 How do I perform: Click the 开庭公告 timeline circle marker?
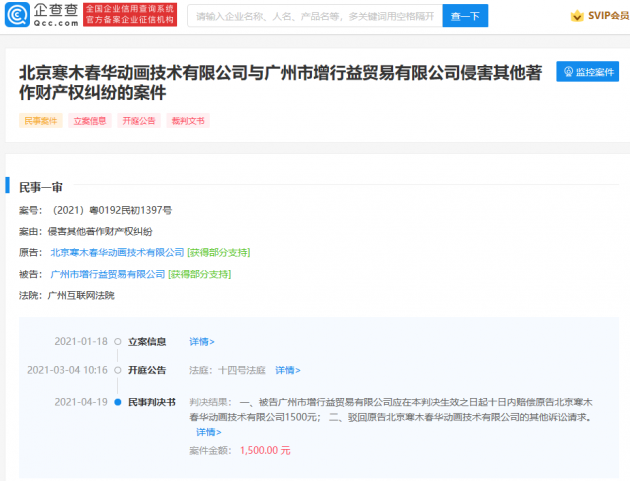tap(117, 370)
